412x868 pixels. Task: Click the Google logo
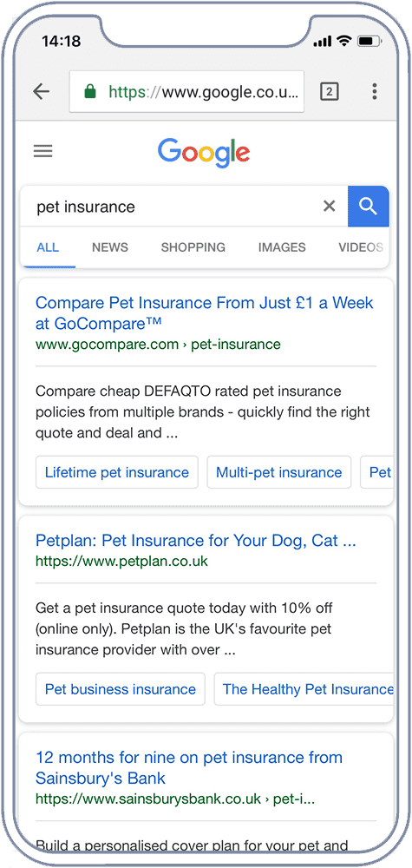click(x=204, y=153)
